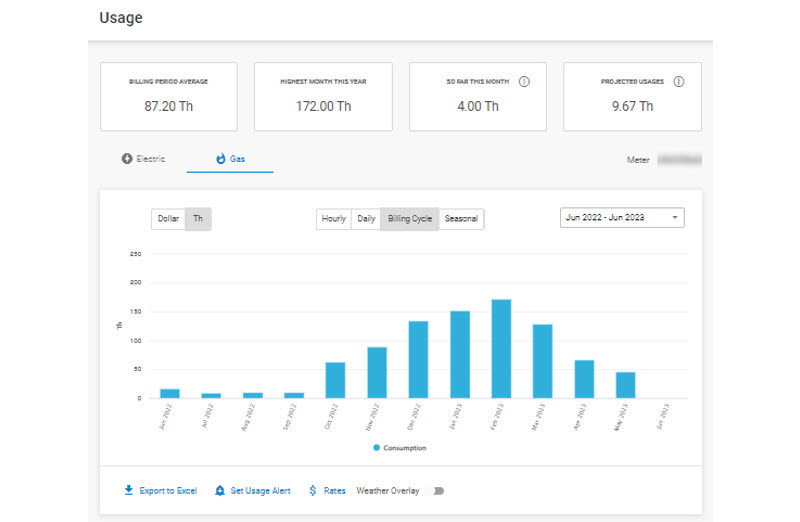
Task: Click the Export to Excel download icon
Action: click(x=128, y=491)
